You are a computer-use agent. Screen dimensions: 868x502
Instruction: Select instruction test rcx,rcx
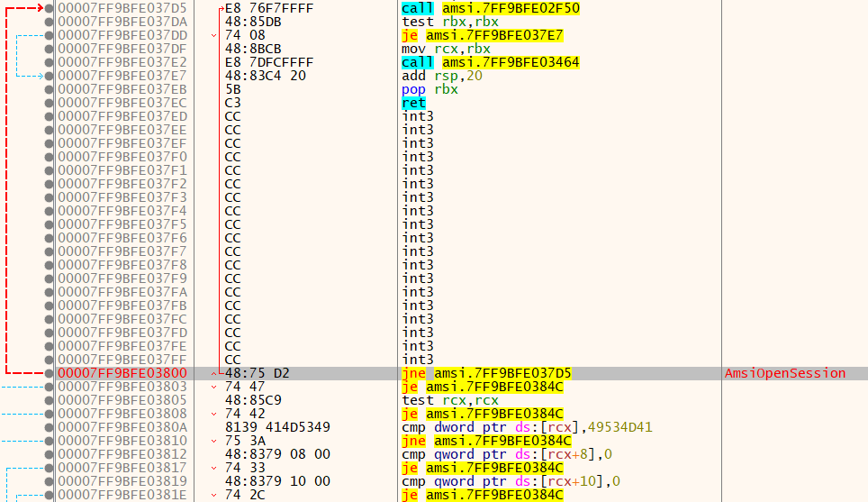[450, 400]
